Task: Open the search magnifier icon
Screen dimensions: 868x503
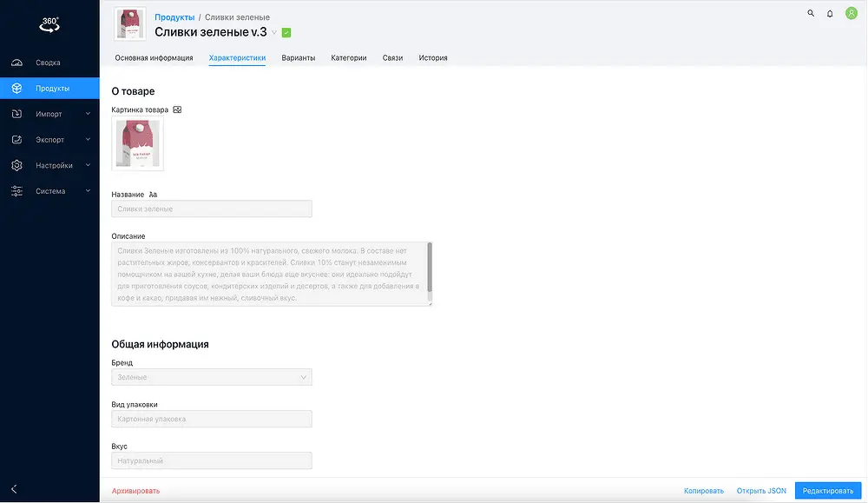Action: (811, 14)
